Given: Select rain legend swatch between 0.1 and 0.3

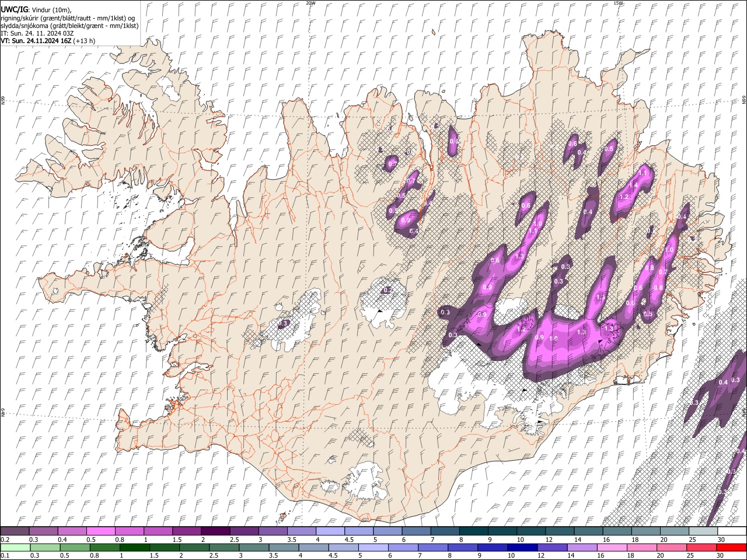Looking at the screenshot, I should click(x=15, y=547).
